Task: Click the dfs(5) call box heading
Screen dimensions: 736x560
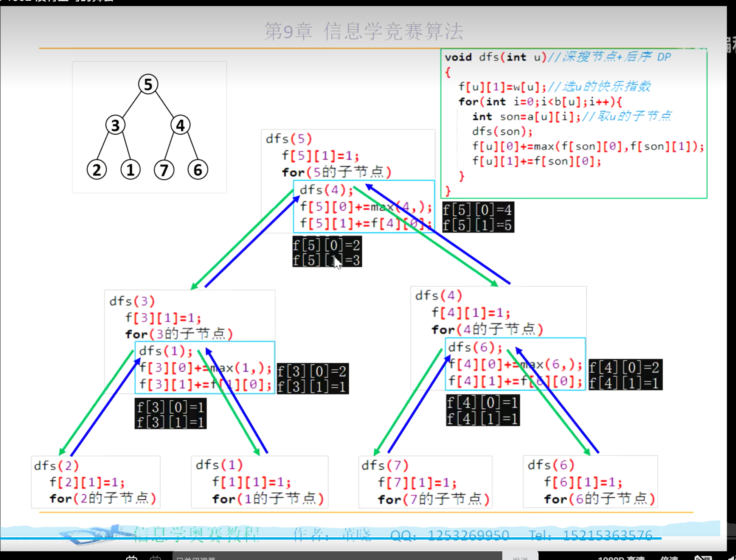Action: [289, 139]
